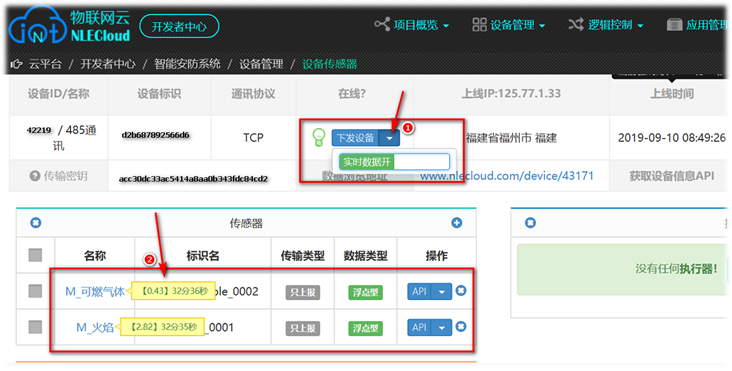The height and width of the screenshot is (371, 732).
Task: Click the plus icon in the sensor panel header
Action: (x=457, y=223)
